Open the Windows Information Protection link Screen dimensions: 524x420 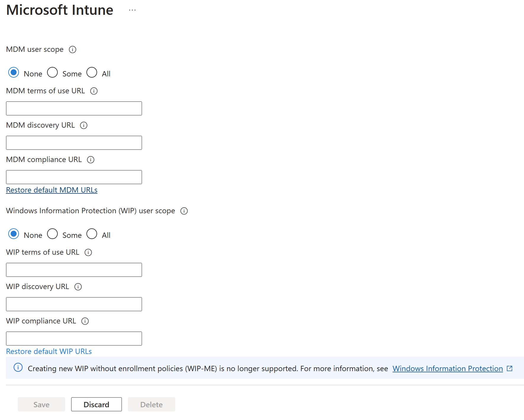(x=448, y=368)
